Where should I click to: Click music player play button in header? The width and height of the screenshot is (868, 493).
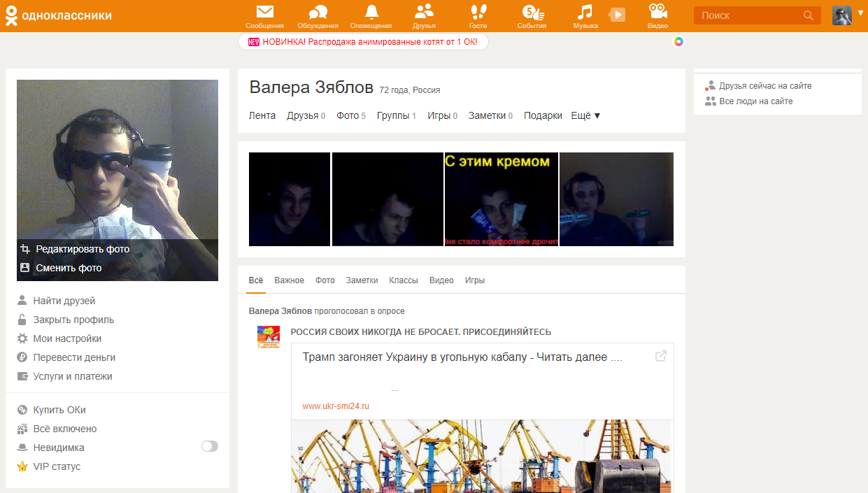point(617,15)
